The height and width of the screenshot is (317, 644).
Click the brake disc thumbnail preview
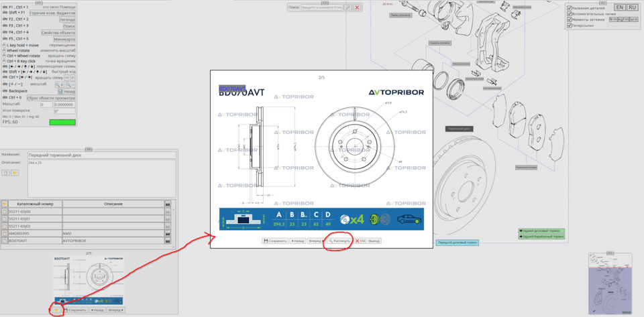(89, 281)
